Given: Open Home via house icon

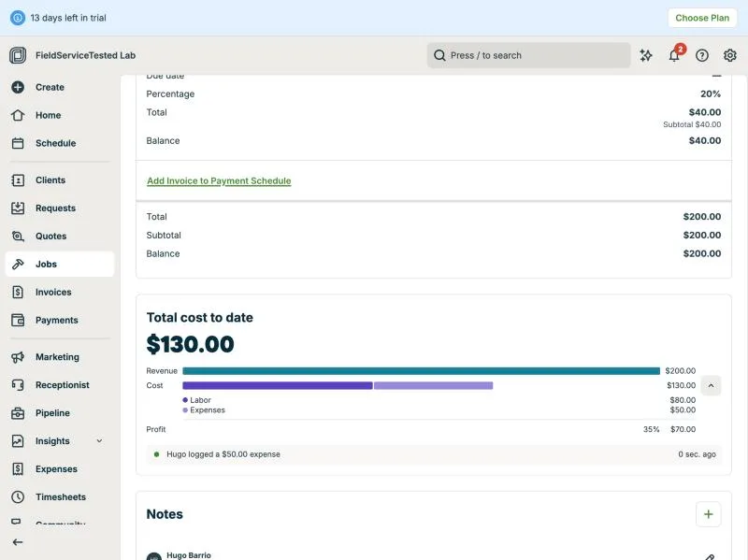Looking at the screenshot, I should [x=18, y=115].
